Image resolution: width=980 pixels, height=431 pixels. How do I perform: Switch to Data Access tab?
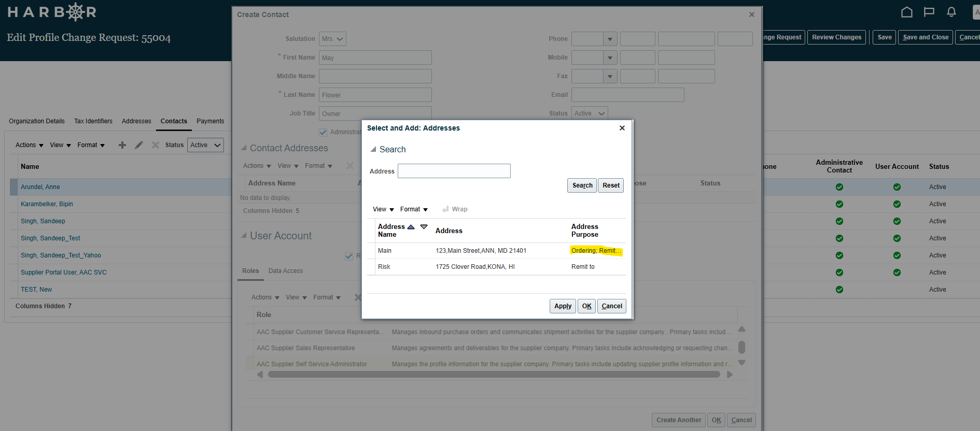click(x=286, y=271)
